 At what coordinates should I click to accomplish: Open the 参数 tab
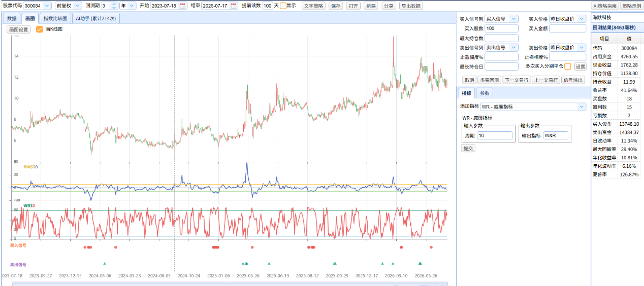click(485, 93)
